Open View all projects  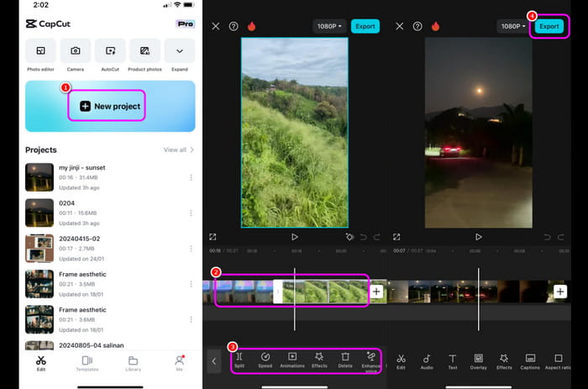click(178, 150)
